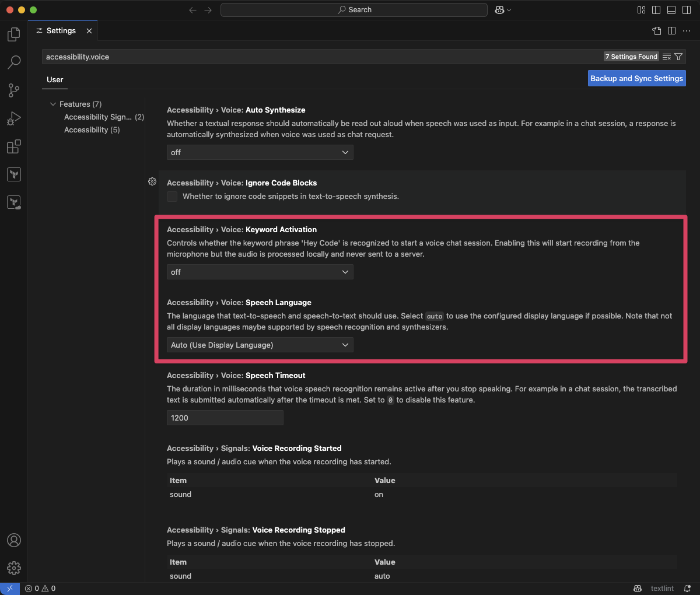Open the Run and Debug view
The height and width of the screenshot is (595, 700).
pos(14,118)
